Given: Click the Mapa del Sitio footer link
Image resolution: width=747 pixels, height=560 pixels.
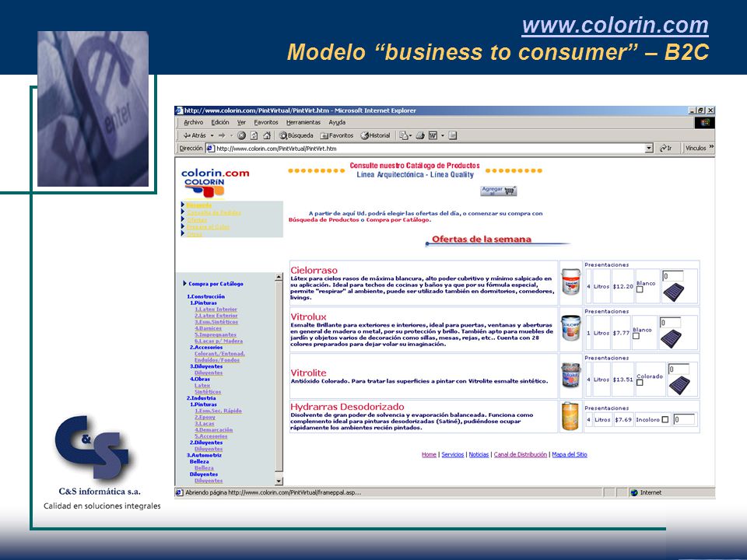Looking at the screenshot, I should pos(570,455).
